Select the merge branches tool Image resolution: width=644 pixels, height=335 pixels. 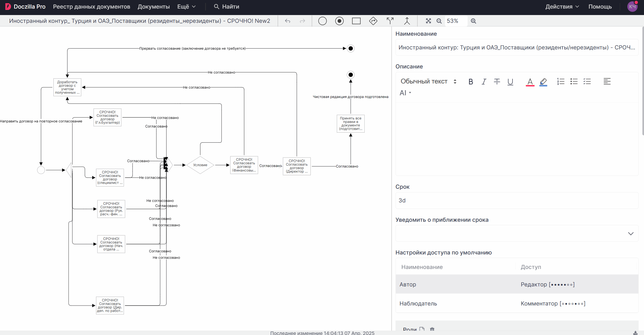pyautogui.click(x=407, y=21)
